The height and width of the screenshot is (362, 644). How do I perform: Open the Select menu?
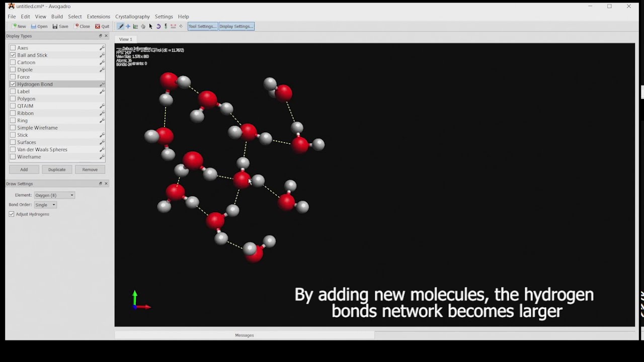click(75, 17)
